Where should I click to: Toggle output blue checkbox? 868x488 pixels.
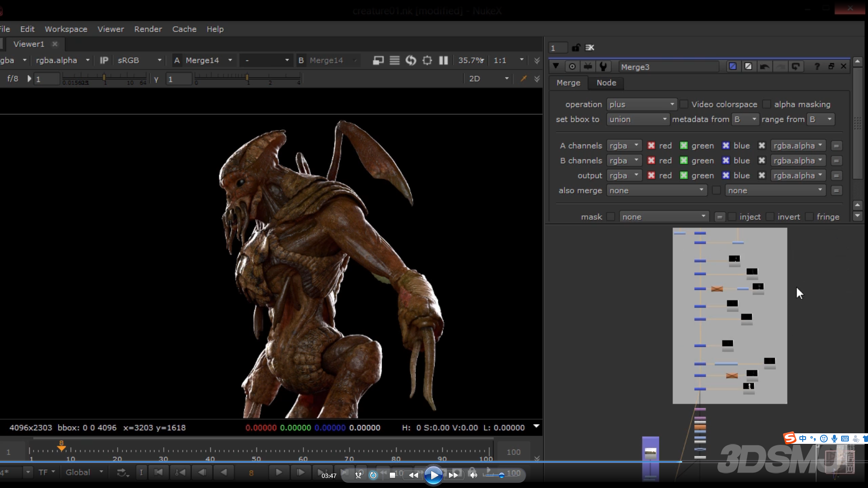726,175
